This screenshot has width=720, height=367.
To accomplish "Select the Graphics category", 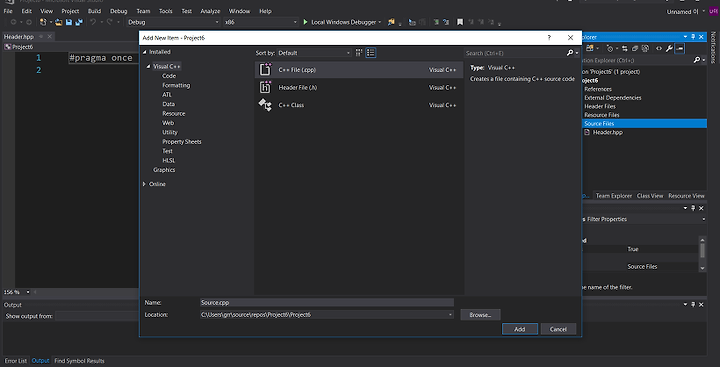I will (164, 169).
